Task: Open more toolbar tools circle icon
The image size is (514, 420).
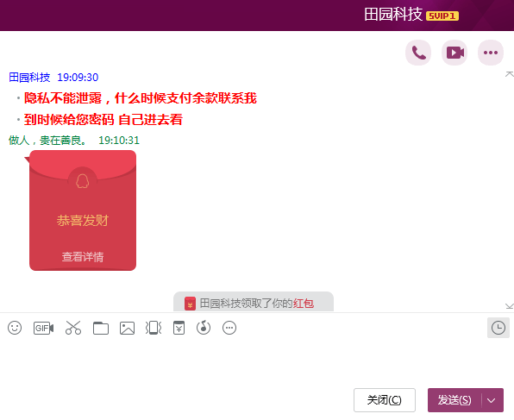Action: pos(229,328)
